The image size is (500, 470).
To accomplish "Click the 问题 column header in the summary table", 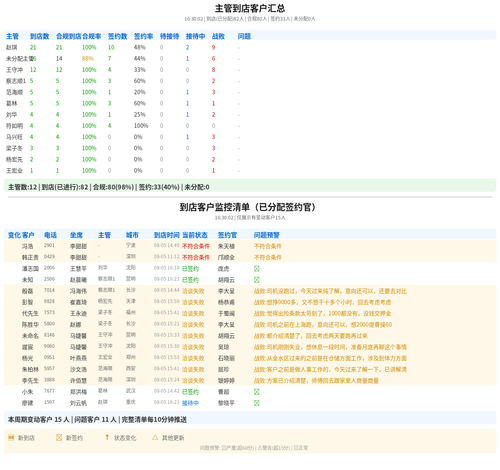I will [244, 36].
